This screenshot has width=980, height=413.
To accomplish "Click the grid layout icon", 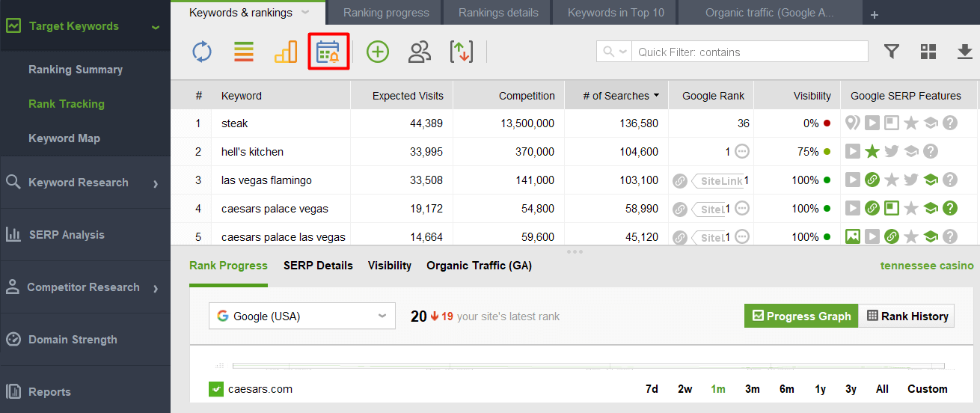I will coord(928,52).
